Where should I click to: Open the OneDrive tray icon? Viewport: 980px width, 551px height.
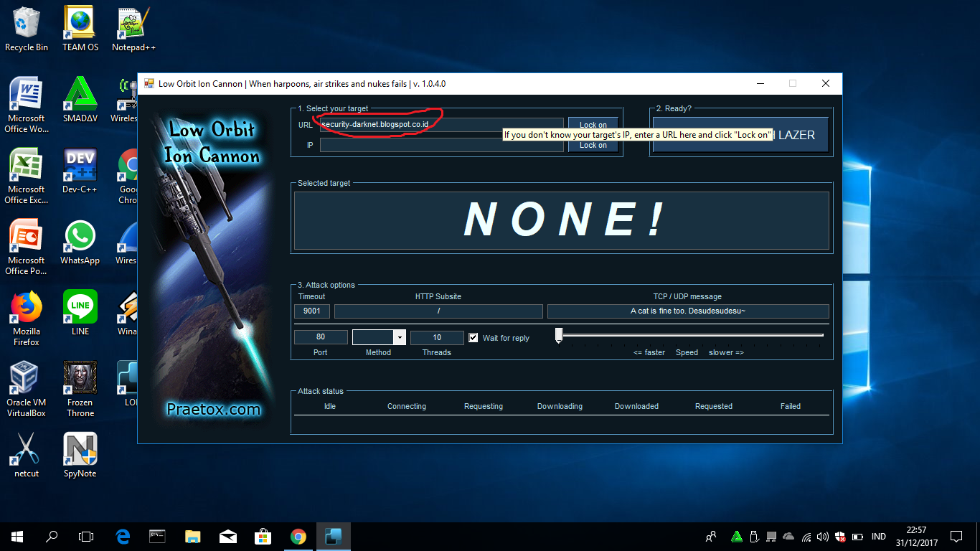pos(788,536)
